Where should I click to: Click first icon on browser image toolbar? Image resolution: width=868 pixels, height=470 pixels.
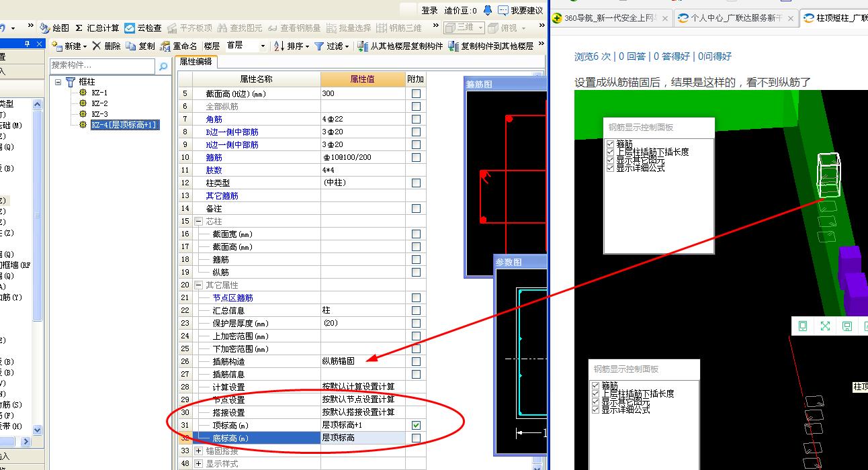[x=803, y=326]
